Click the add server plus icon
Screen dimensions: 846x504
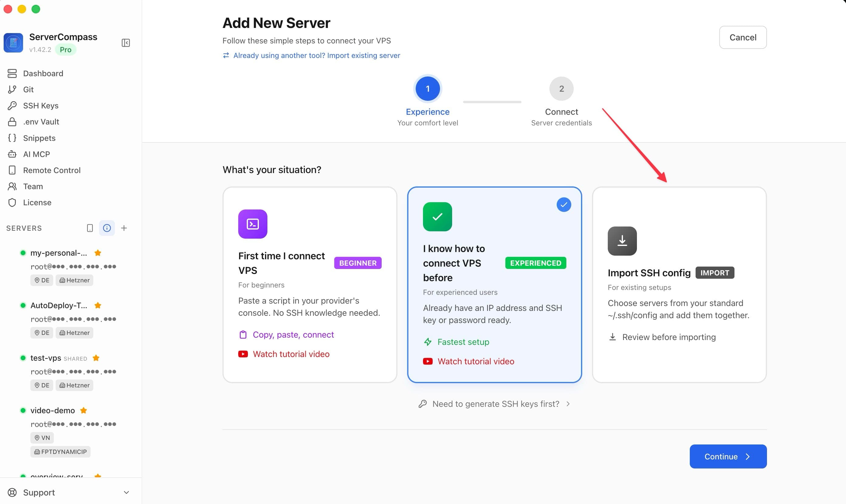(124, 228)
